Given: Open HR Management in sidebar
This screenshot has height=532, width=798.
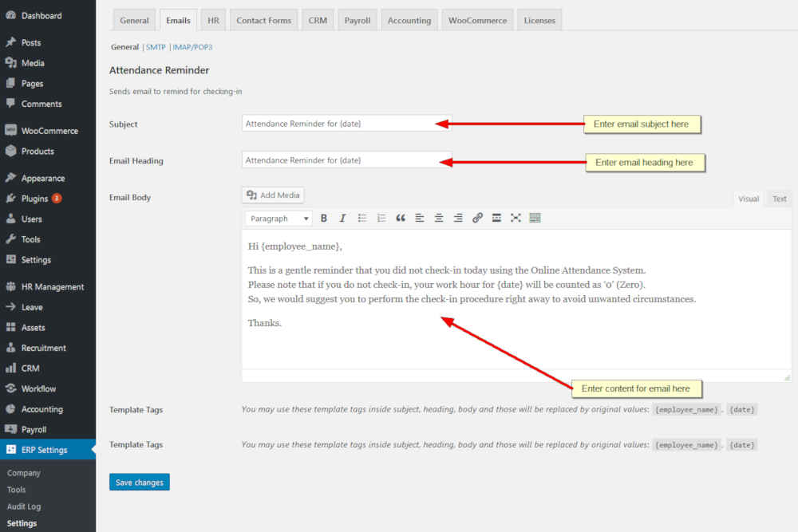Looking at the screenshot, I should tap(52, 287).
